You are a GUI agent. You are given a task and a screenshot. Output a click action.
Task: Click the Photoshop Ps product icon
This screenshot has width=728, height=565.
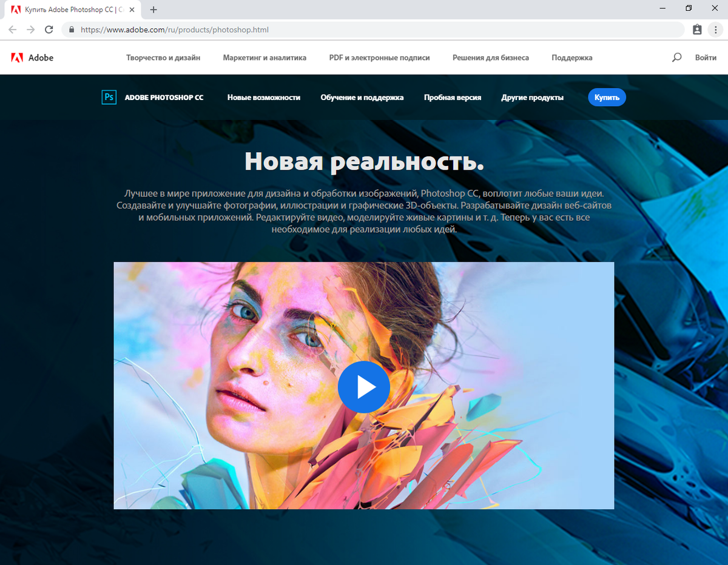[x=109, y=97]
